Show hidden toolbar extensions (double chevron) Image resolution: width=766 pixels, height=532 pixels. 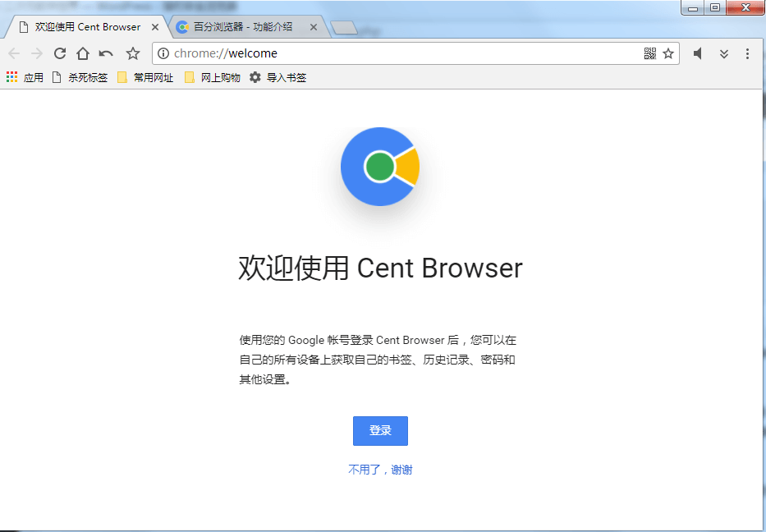(x=724, y=53)
